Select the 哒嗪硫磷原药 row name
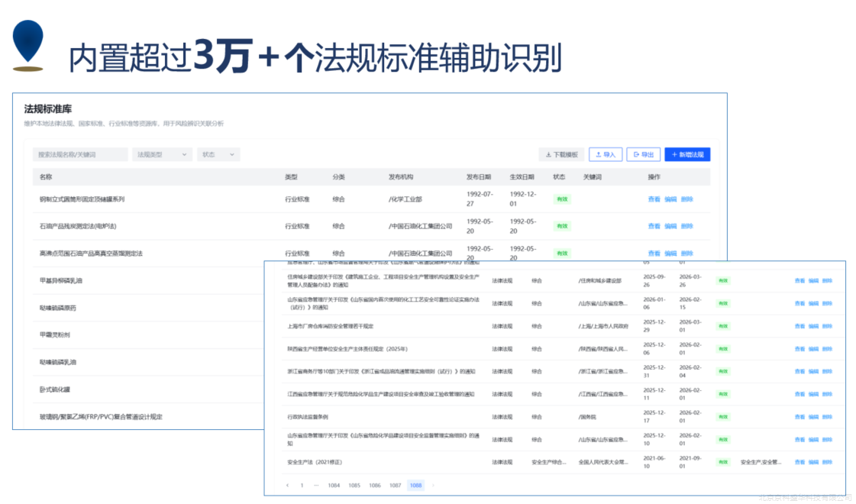Screen dimensions: 856x504 click(x=58, y=308)
